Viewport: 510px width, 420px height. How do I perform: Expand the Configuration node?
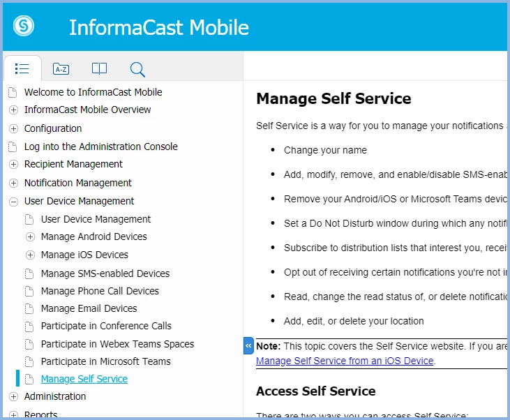pos(13,129)
